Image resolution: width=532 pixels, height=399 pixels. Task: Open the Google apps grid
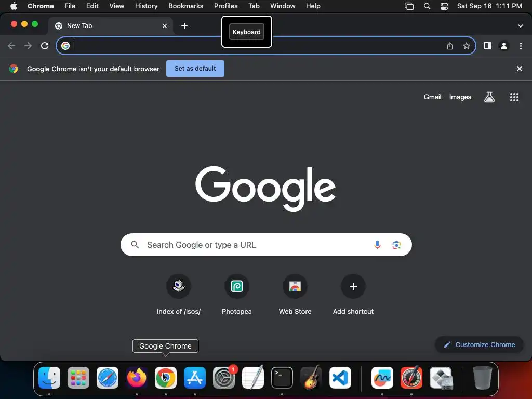pos(514,97)
